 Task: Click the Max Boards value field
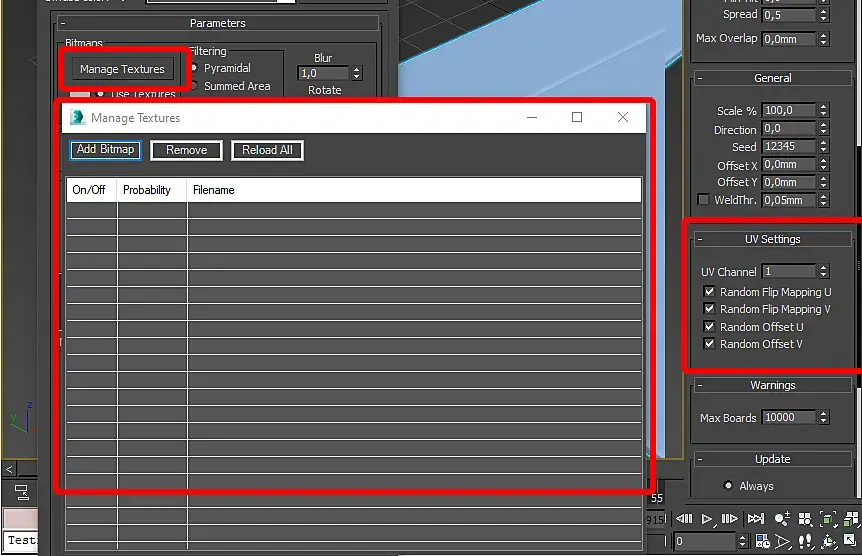click(x=789, y=417)
